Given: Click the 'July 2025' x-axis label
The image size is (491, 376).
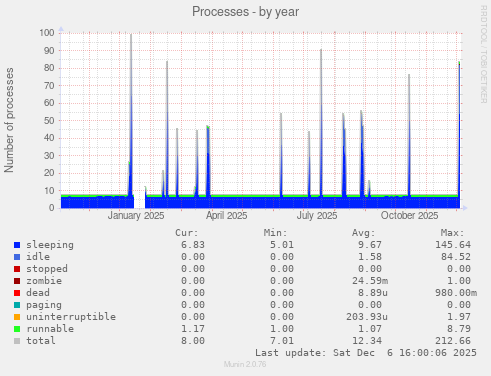Looking at the screenshot, I should point(317,216).
